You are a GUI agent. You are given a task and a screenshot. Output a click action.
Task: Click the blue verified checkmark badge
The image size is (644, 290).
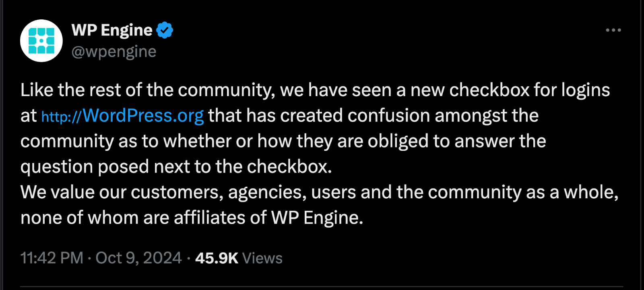pos(165,30)
